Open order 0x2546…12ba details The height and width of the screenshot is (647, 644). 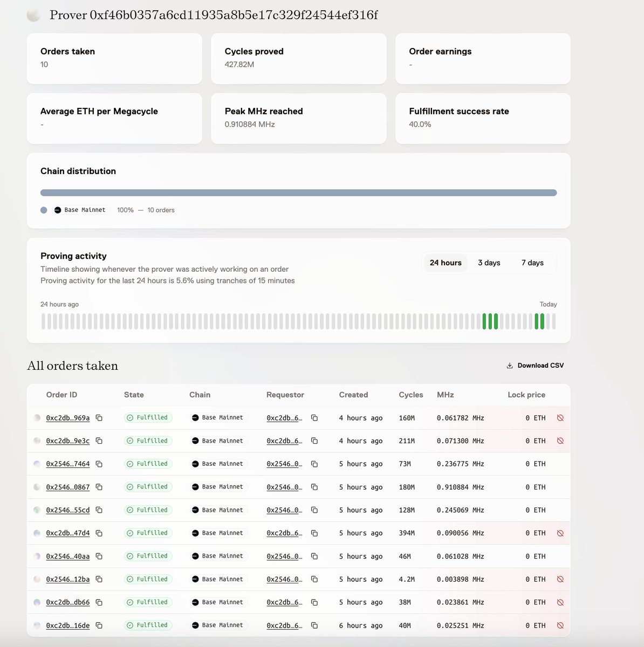pyautogui.click(x=68, y=579)
